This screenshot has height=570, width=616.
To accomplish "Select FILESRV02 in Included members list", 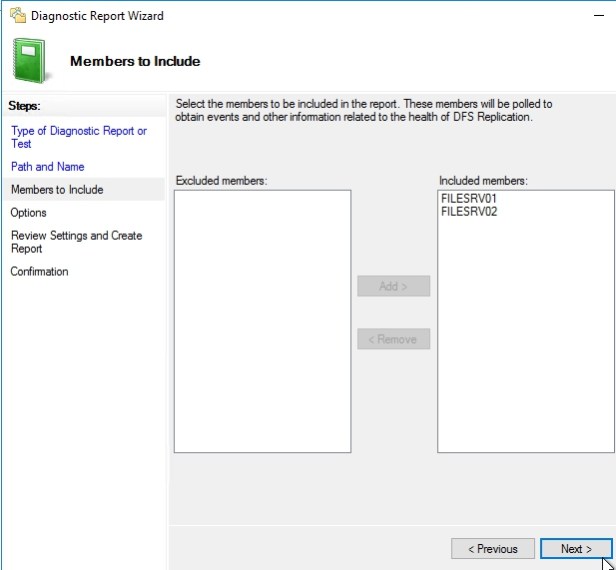I will [469, 212].
